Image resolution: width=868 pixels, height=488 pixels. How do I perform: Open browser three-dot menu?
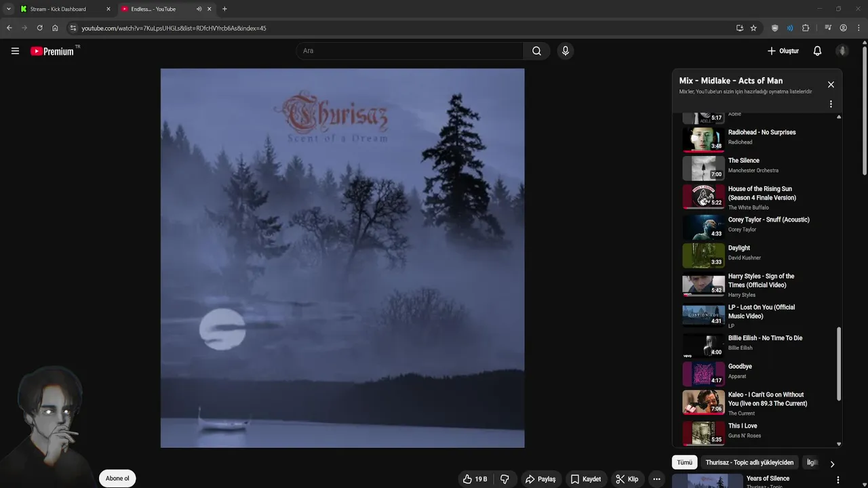[x=859, y=28]
